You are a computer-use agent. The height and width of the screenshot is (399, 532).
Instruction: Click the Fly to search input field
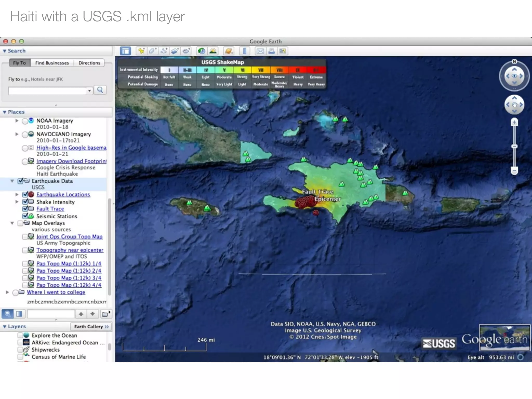(x=47, y=91)
